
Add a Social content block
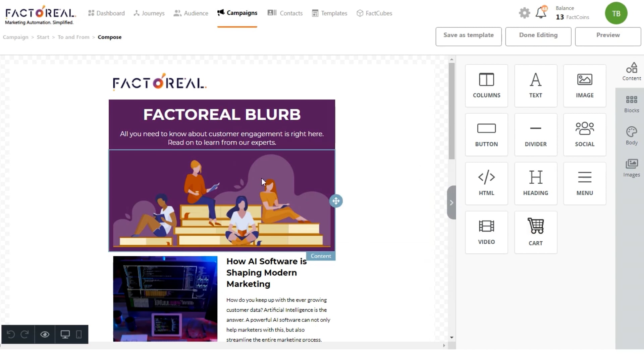[585, 135]
